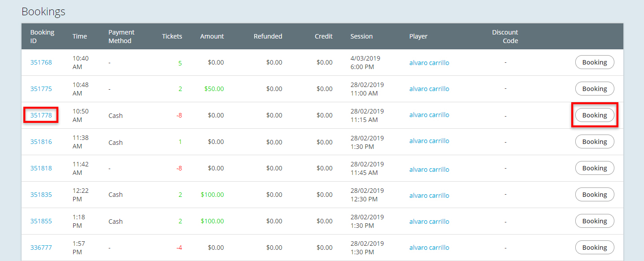
Task: Select the 10:48 AM time cell
Action: coord(81,89)
